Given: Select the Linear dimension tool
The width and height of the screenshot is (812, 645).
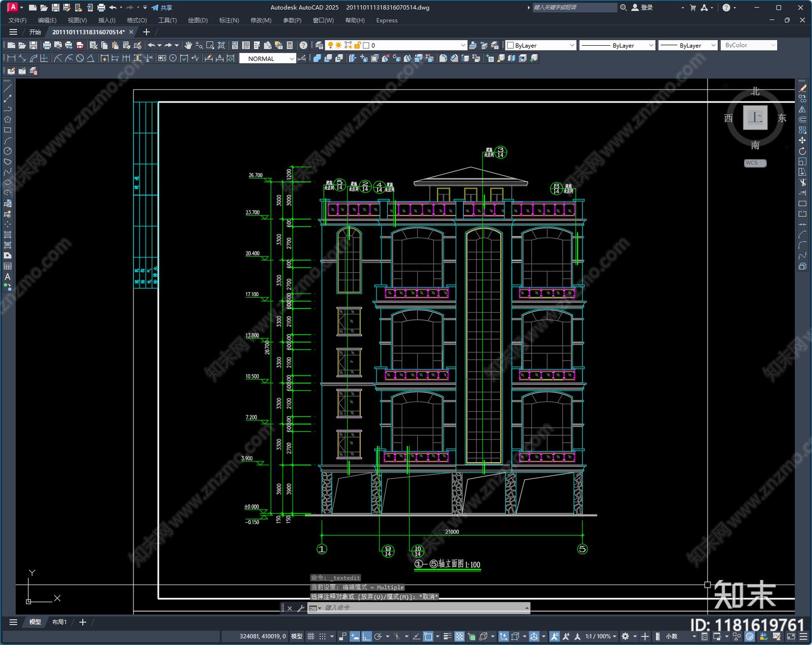Looking at the screenshot, I should (11, 58).
